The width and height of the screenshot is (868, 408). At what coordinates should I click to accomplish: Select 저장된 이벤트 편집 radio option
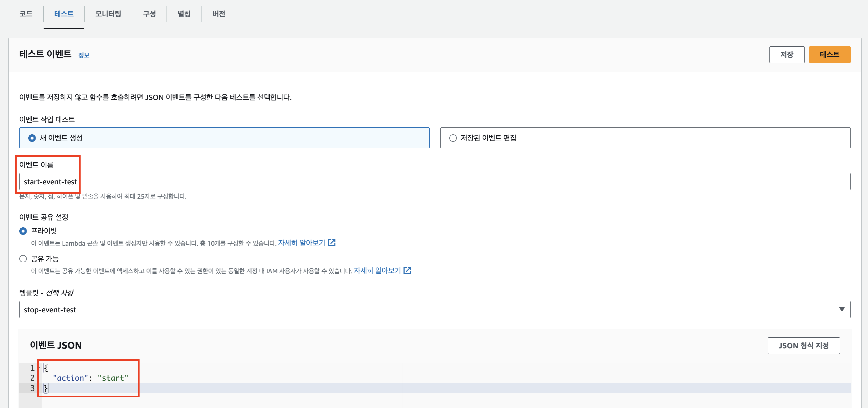(x=453, y=138)
